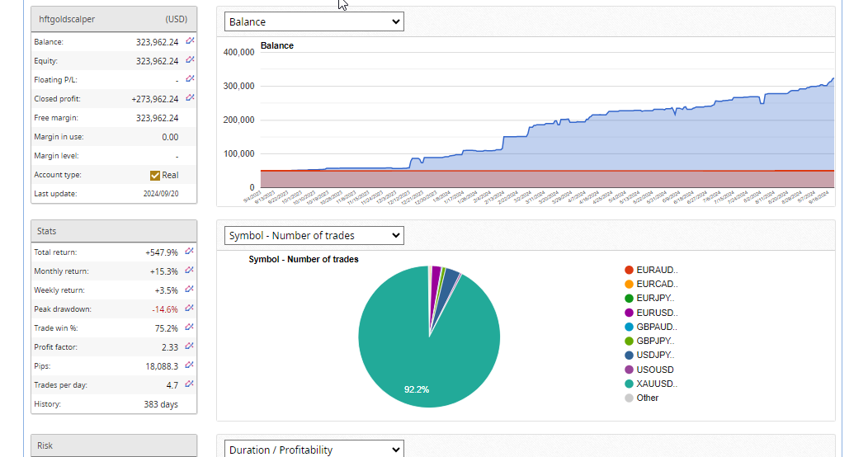Expand the Symbol - Number of trades dropdown
The image size is (868, 457).
(x=314, y=236)
